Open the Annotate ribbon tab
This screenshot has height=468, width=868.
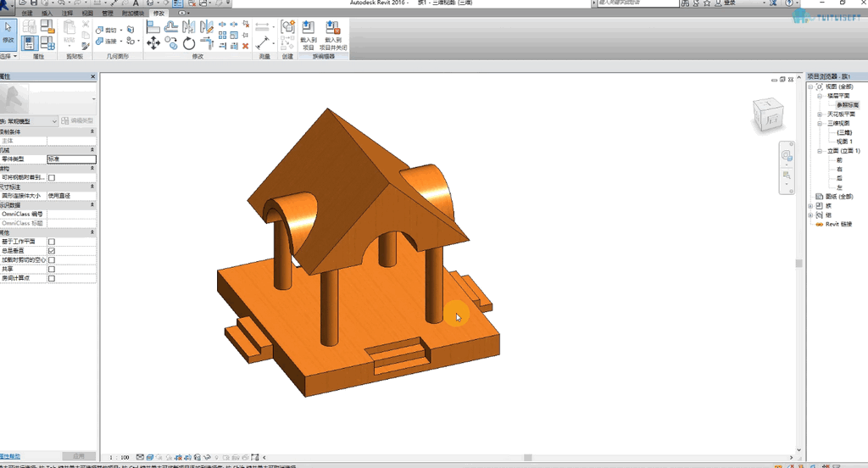coord(68,13)
